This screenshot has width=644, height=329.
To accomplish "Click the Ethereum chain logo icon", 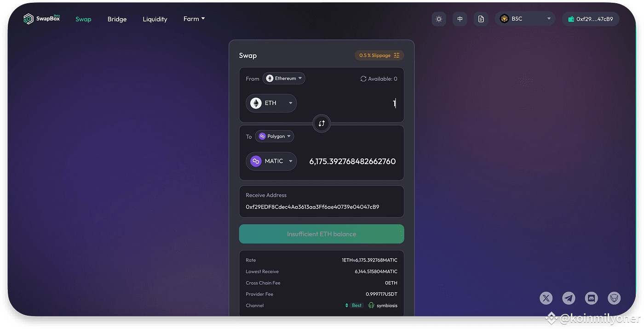I will point(270,79).
